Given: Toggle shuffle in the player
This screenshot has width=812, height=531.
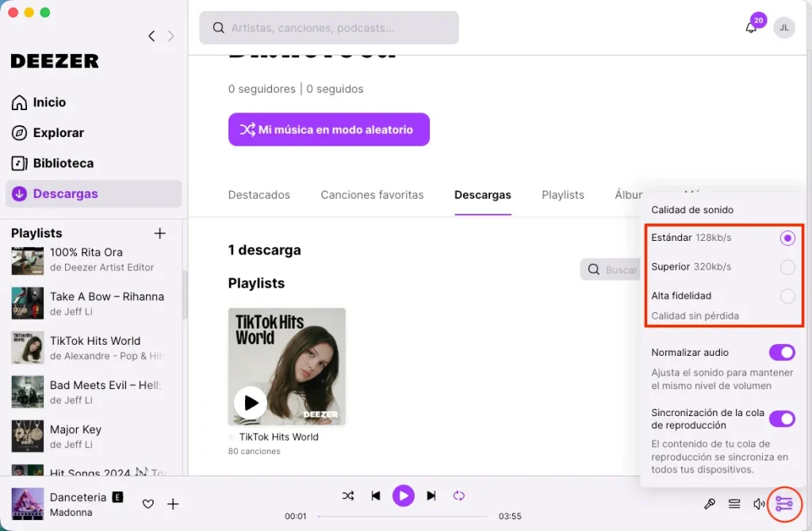Looking at the screenshot, I should 348,496.
